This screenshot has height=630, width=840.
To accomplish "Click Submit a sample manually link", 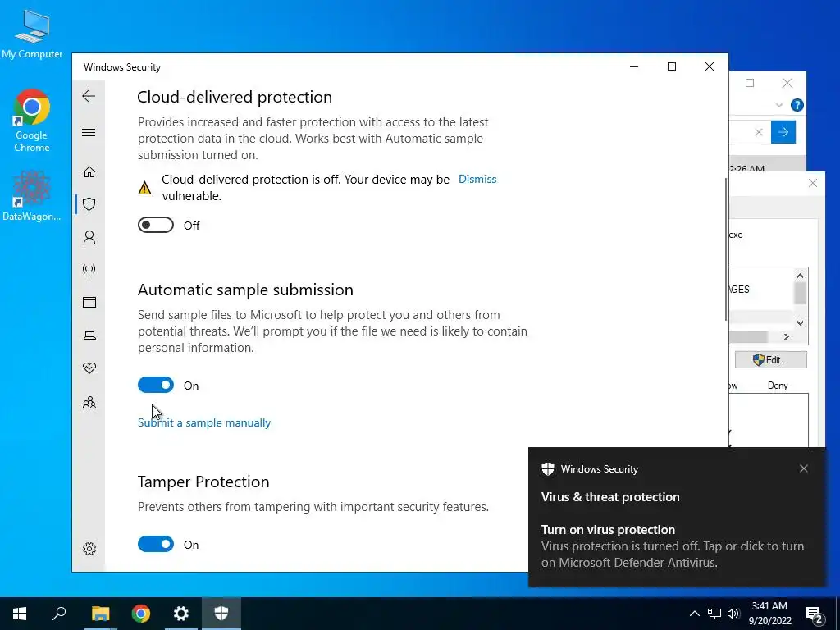I will tap(204, 422).
